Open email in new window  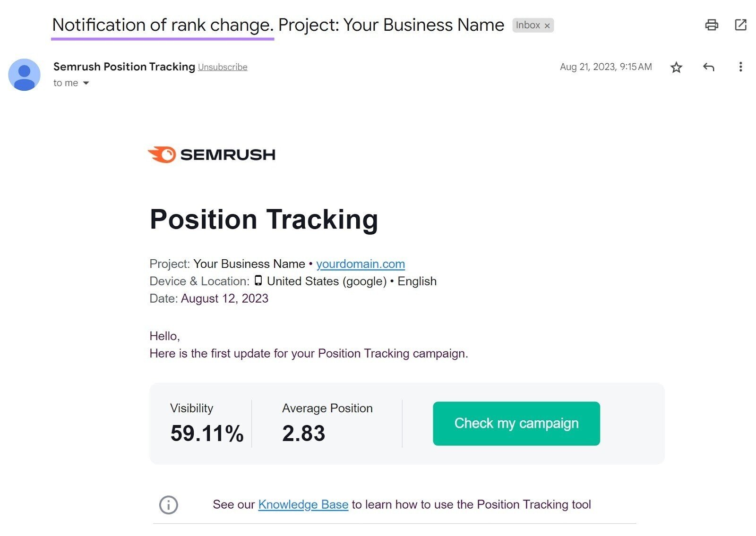click(740, 25)
